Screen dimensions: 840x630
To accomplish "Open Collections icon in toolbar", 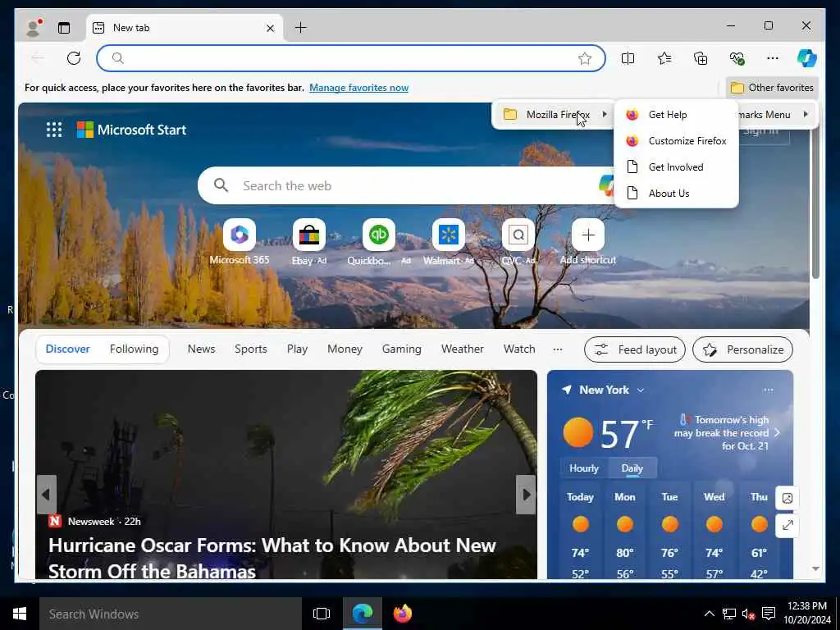I will tap(701, 58).
